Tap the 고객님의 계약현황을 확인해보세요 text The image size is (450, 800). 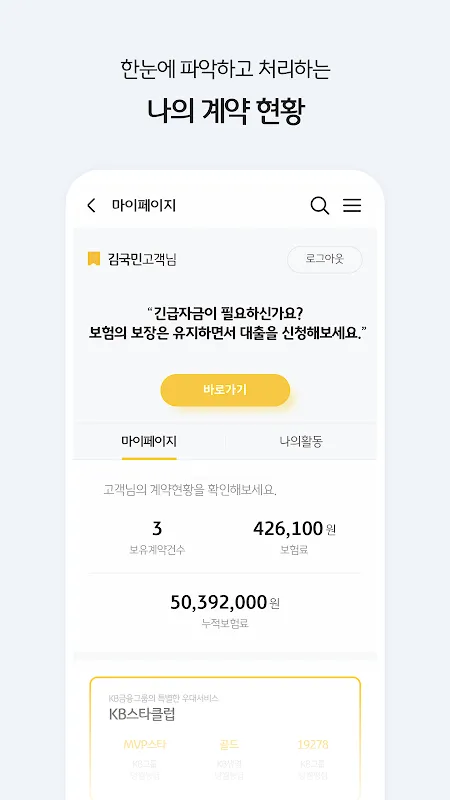click(x=190, y=491)
